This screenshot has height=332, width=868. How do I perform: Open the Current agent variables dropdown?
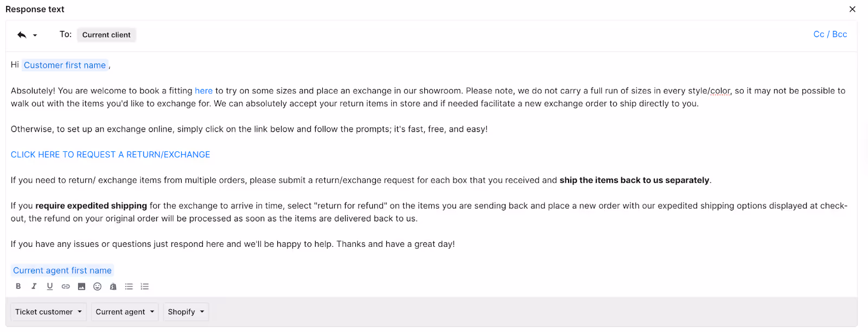pyautogui.click(x=124, y=311)
